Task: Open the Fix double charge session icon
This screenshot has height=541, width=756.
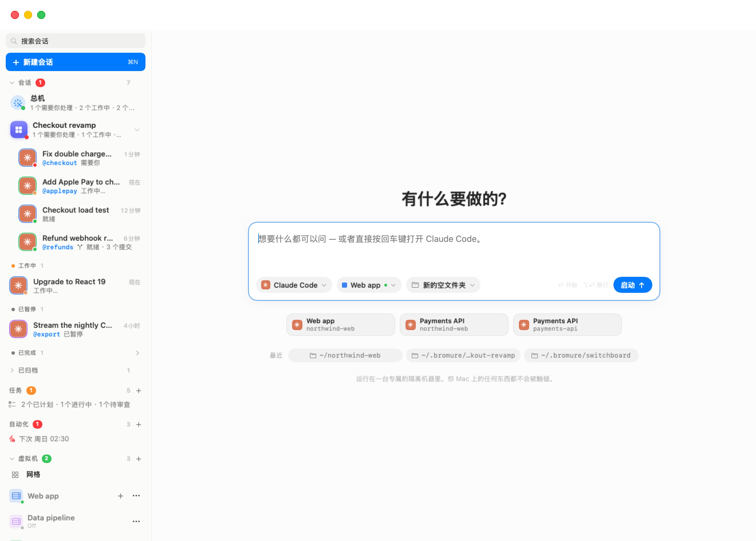Action: click(27, 158)
